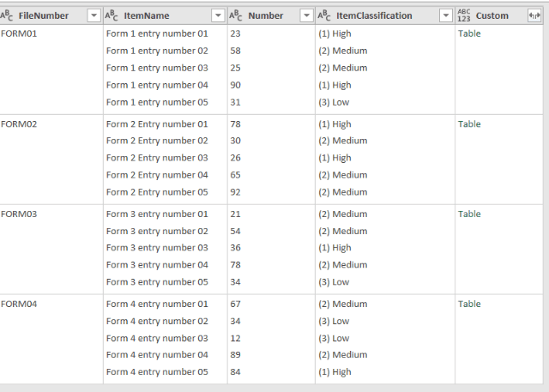Open the ItemName column filter dropdown

[x=218, y=15]
